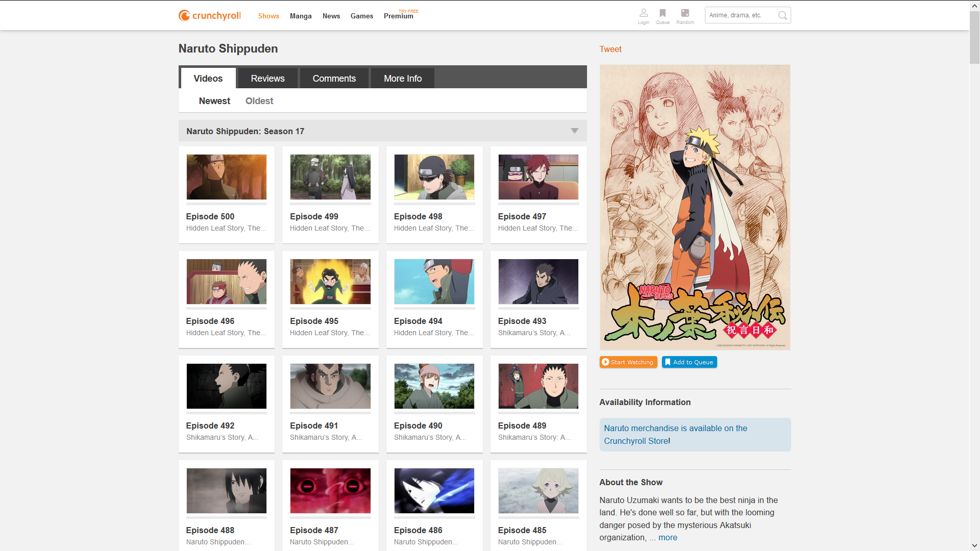Open the Shows menu

point(268,16)
